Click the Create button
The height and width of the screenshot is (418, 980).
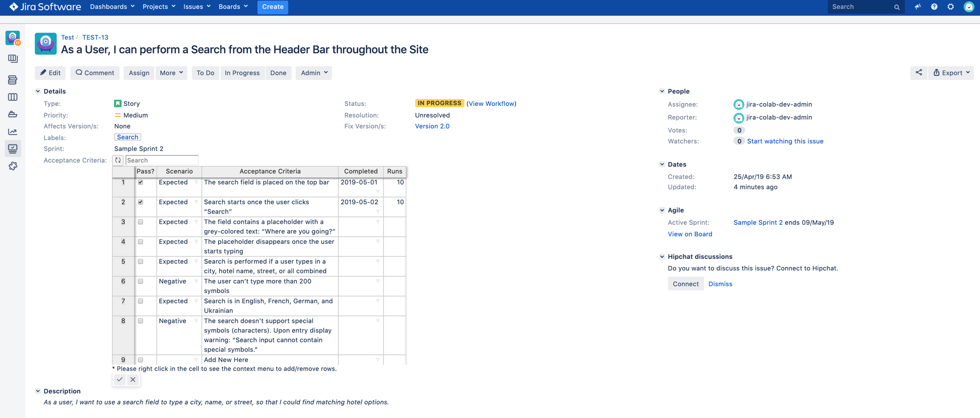click(x=273, y=7)
